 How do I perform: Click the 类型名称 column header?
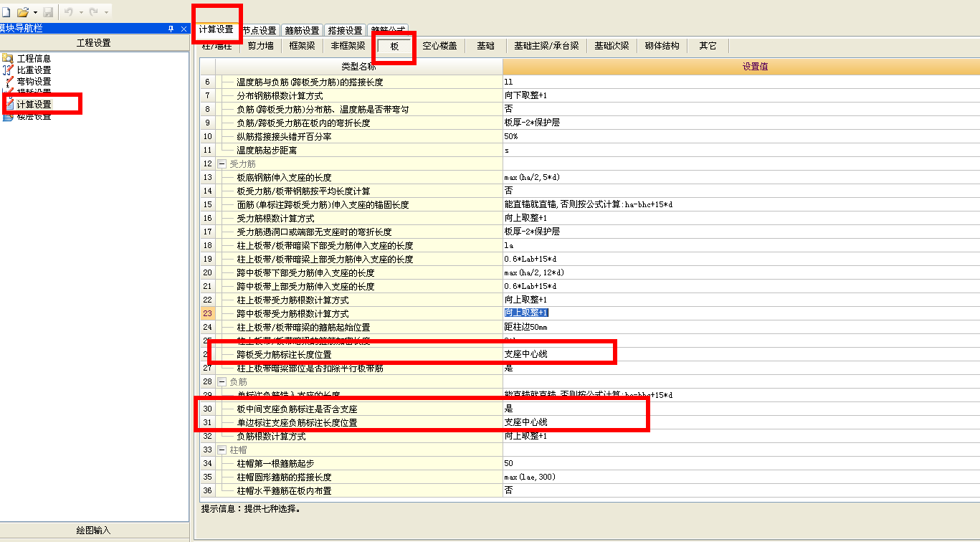pyautogui.click(x=358, y=67)
